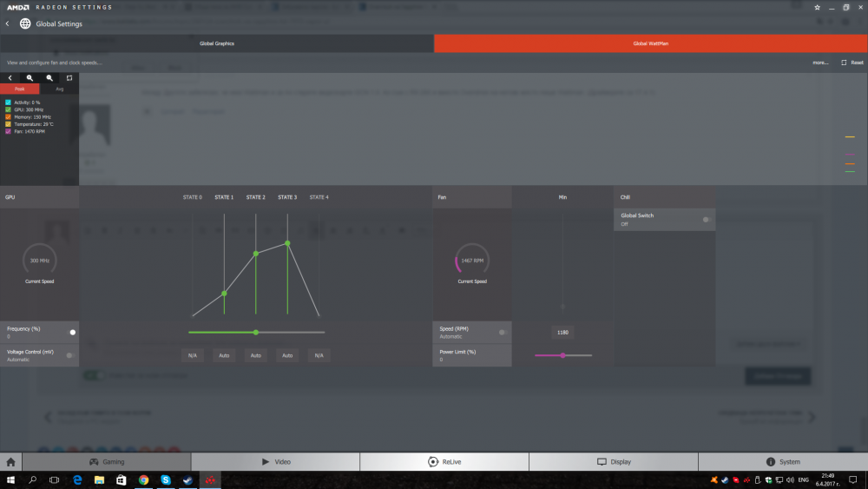Viewport: 868px width, 489px height.
Task: Click the STATE 1 voltage Auto field
Action: (x=224, y=355)
